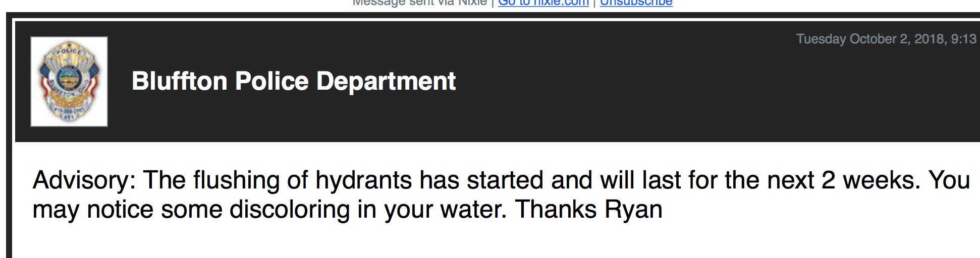Click the word 'Advisory:' in the message
This screenshot has height=258, width=980.
pos(84,180)
